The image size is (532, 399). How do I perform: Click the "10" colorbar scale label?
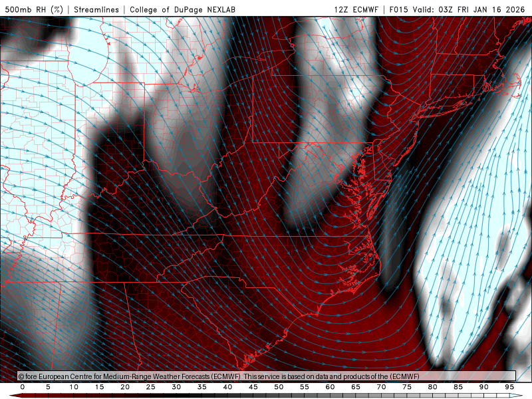[x=74, y=387]
